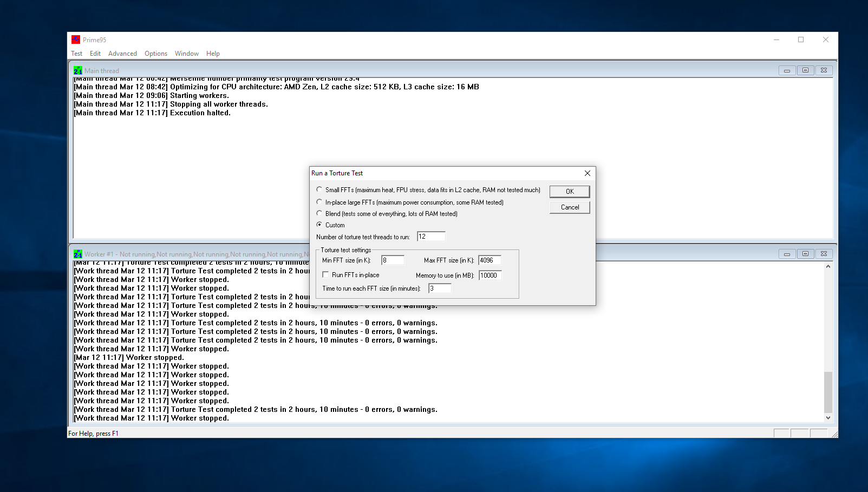Click the Prime95 app icon in title bar

pyautogui.click(x=76, y=40)
